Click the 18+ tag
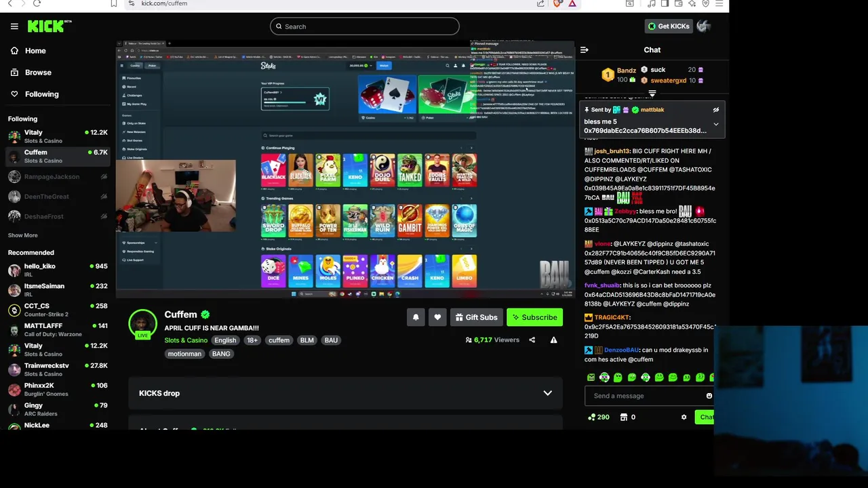Screen dimensions: 868x488 252,340
